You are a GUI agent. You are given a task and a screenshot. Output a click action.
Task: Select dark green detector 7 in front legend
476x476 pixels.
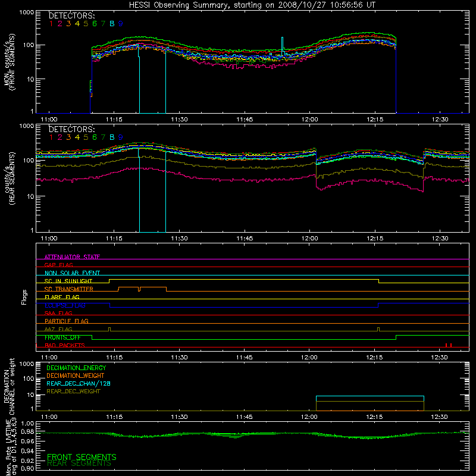[103, 24]
